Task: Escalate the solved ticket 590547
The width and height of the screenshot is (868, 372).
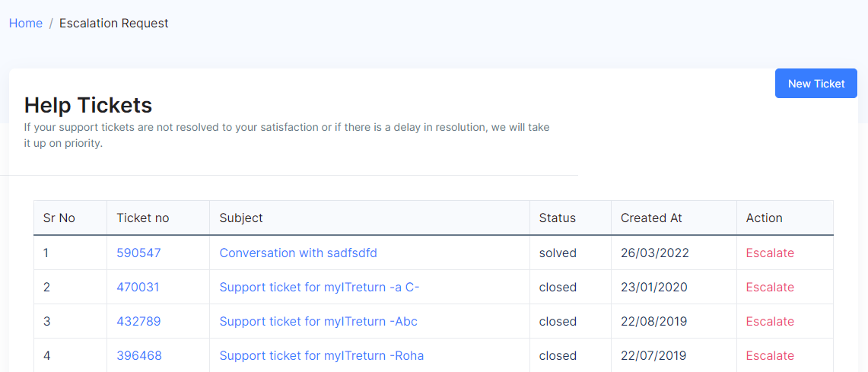Action: (x=770, y=253)
